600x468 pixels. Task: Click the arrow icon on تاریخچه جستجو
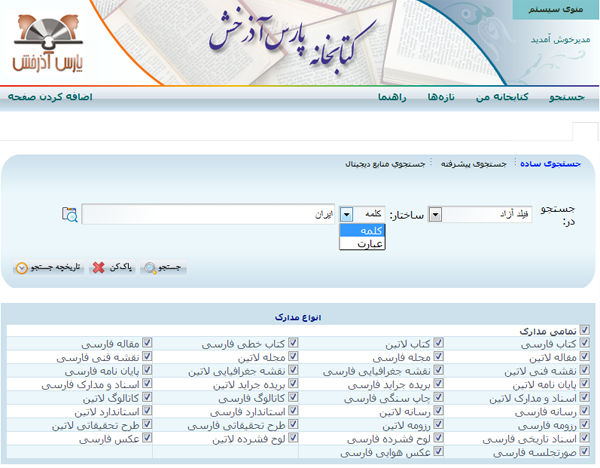[x=22, y=268]
